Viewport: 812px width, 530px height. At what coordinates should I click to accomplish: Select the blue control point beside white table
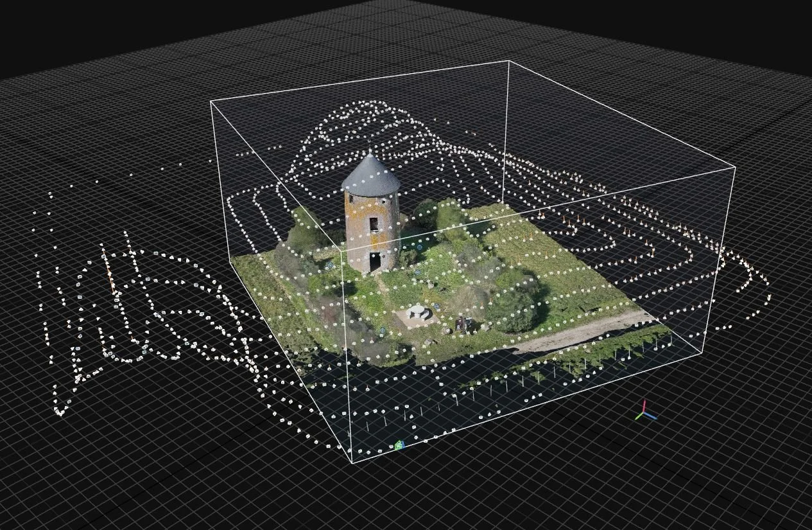coord(436,306)
